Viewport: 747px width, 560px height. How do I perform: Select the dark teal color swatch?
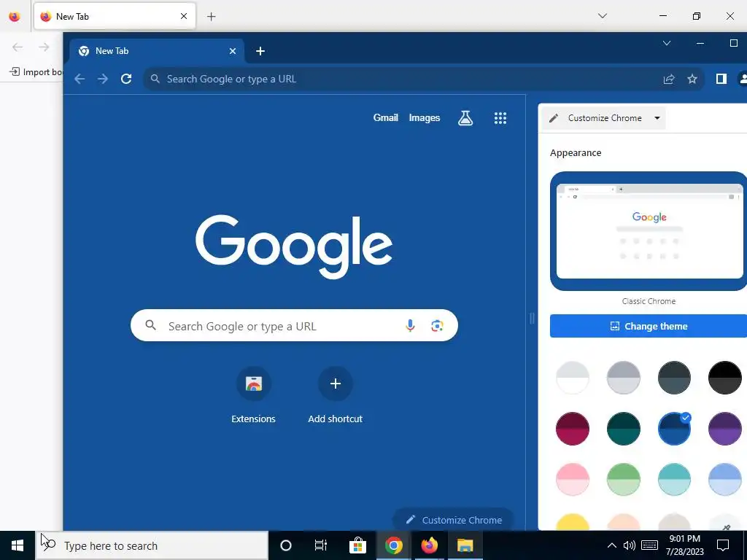coord(624,429)
